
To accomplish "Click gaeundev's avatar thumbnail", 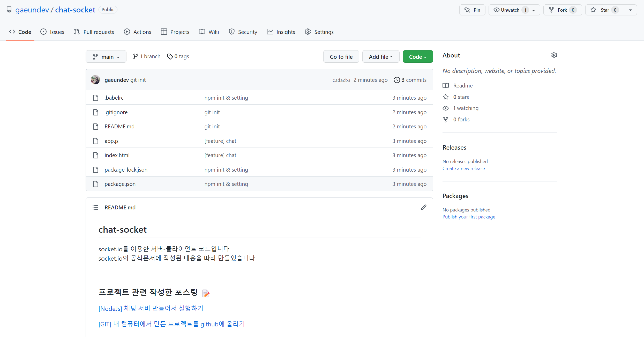I will pos(95,80).
